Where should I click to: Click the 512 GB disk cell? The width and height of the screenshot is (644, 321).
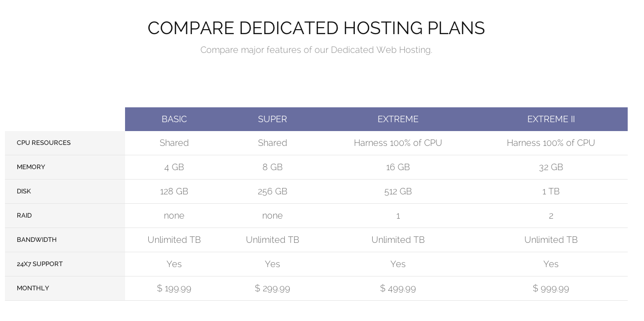pyautogui.click(x=398, y=191)
